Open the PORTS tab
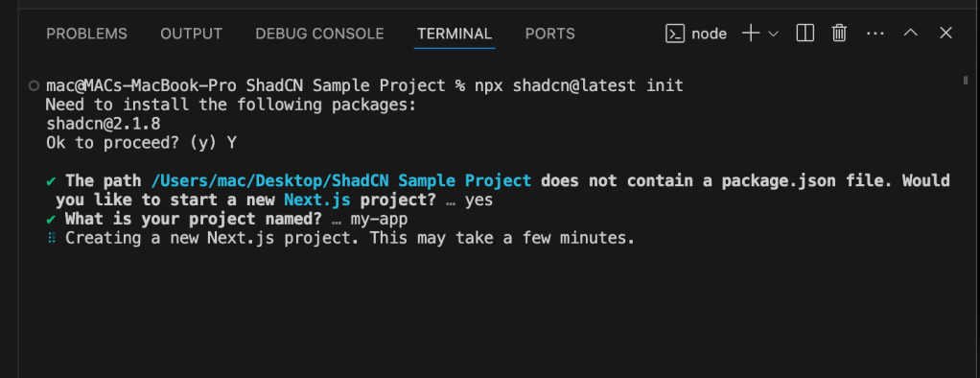 pos(550,34)
